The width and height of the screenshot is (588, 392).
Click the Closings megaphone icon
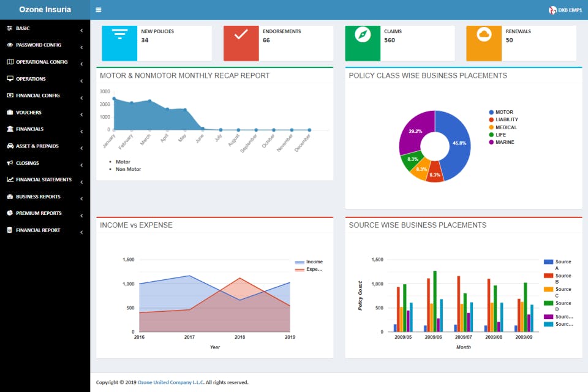pos(10,163)
